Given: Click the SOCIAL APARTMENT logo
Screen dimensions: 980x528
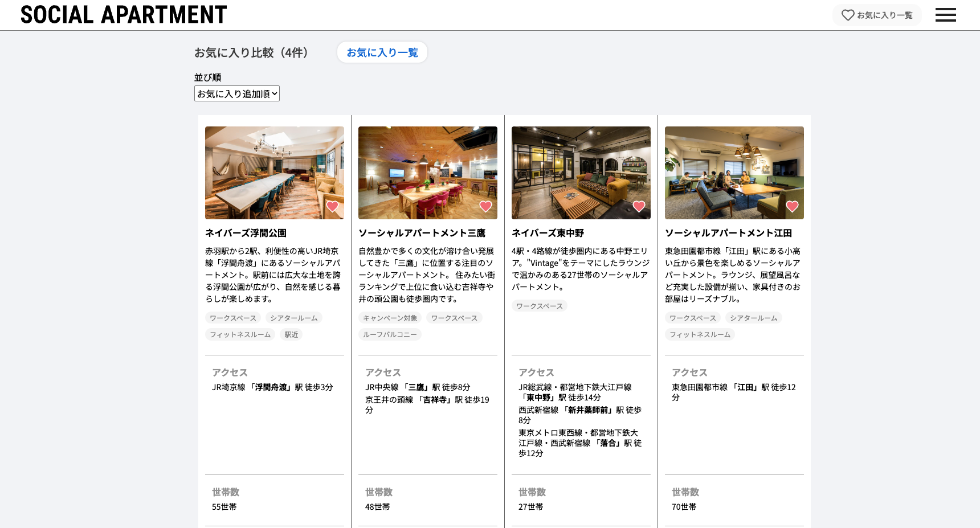Looking at the screenshot, I should (x=124, y=15).
